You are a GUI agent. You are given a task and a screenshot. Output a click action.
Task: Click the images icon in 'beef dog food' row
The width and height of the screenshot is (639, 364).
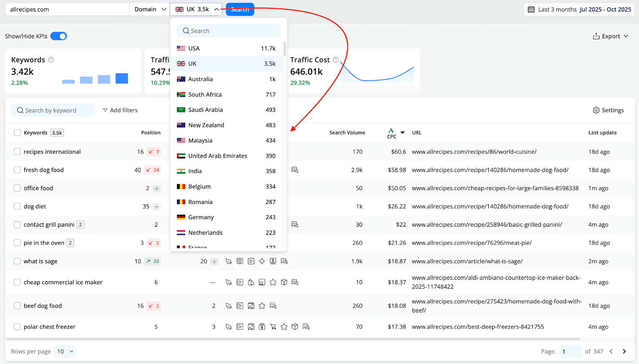point(251,306)
